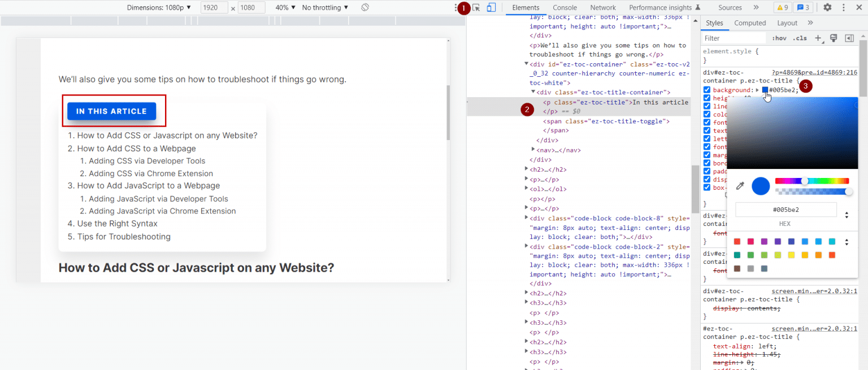
Task: Open the warnings counter showing 9
Action: tap(782, 7)
